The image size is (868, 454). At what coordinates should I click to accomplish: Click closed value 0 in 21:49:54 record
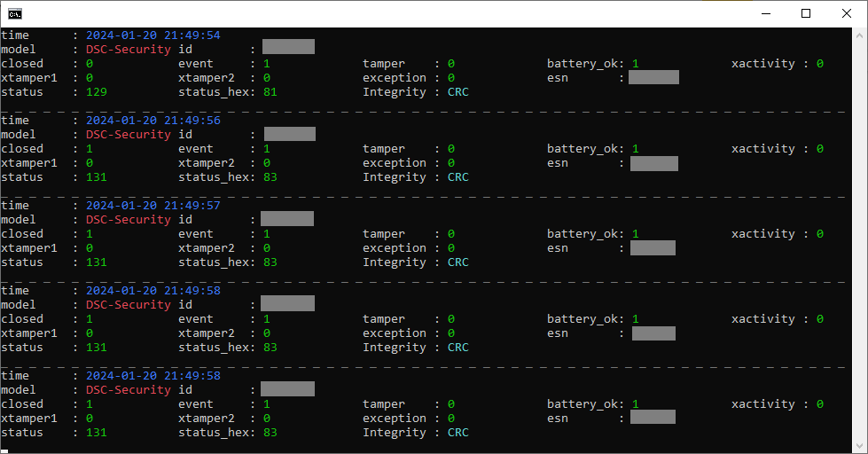coord(90,64)
